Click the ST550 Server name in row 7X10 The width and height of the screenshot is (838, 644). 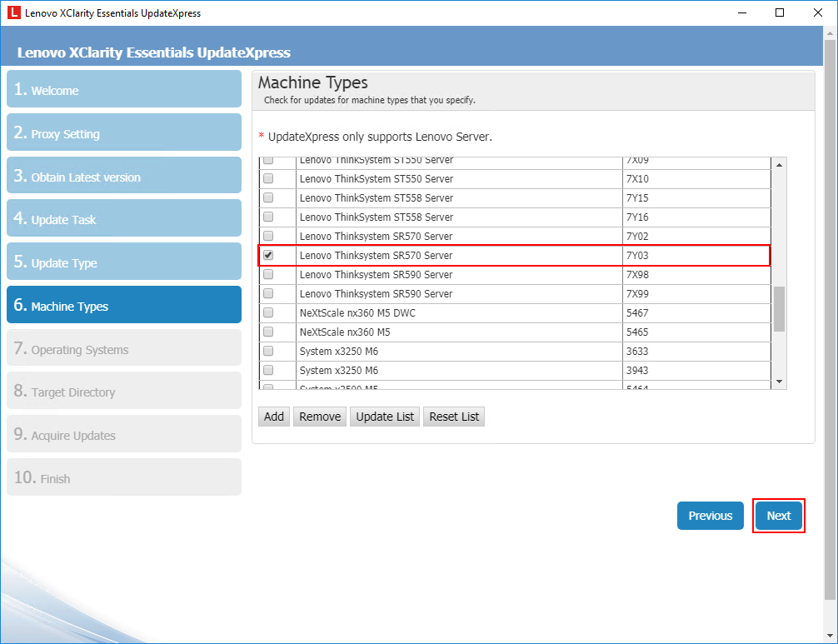click(377, 178)
